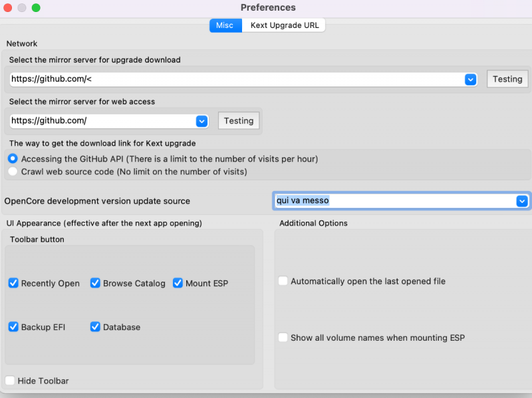
Task: Check Show all volume names when mounting ESP
Action: click(283, 337)
